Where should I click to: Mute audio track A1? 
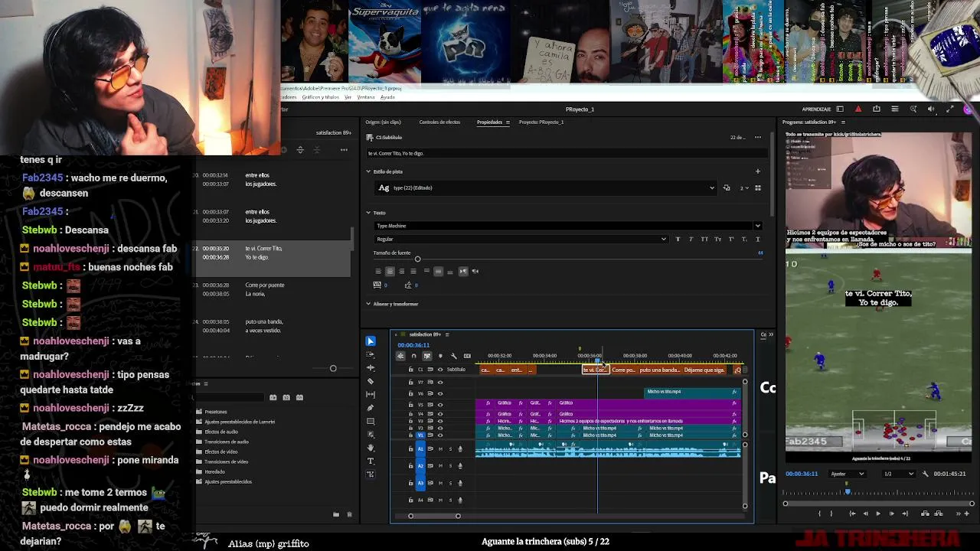439,449
